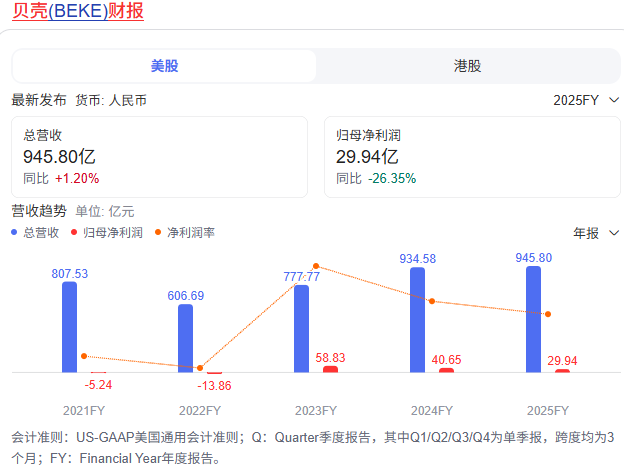Click the 货币: 人民币 label
Viewport: 624px width, 468px height.
coord(111,100)
